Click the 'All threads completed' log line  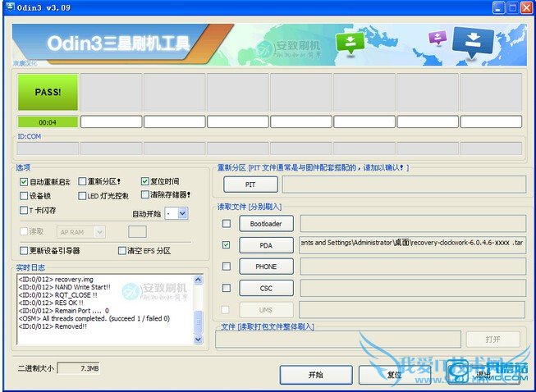pyautogui.click(x=94, y=318)
